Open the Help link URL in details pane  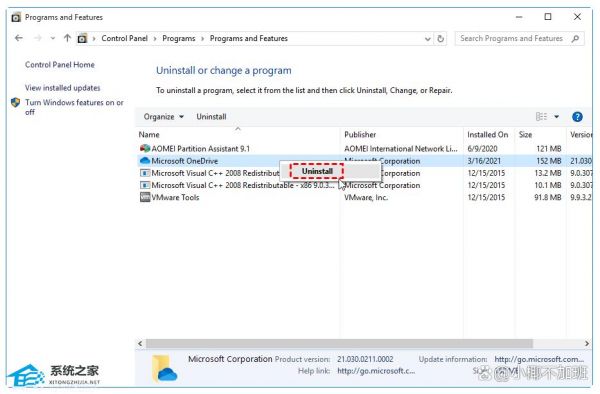coord(376,371)
